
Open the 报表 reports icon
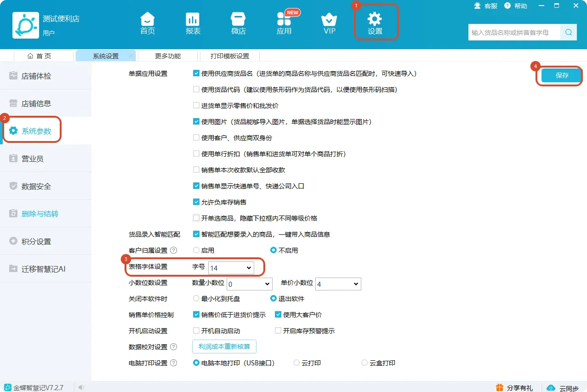[x=193, y=19]
